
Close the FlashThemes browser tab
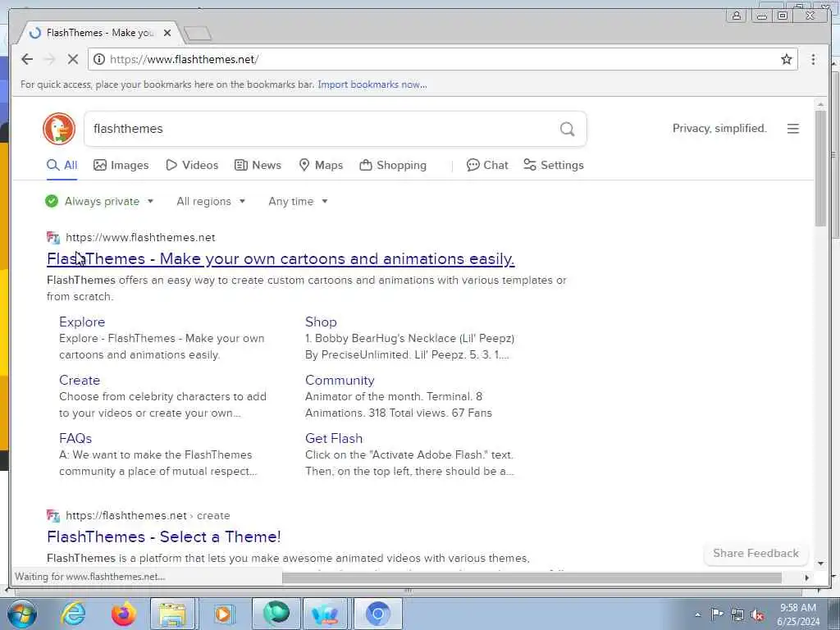point(167,33)
